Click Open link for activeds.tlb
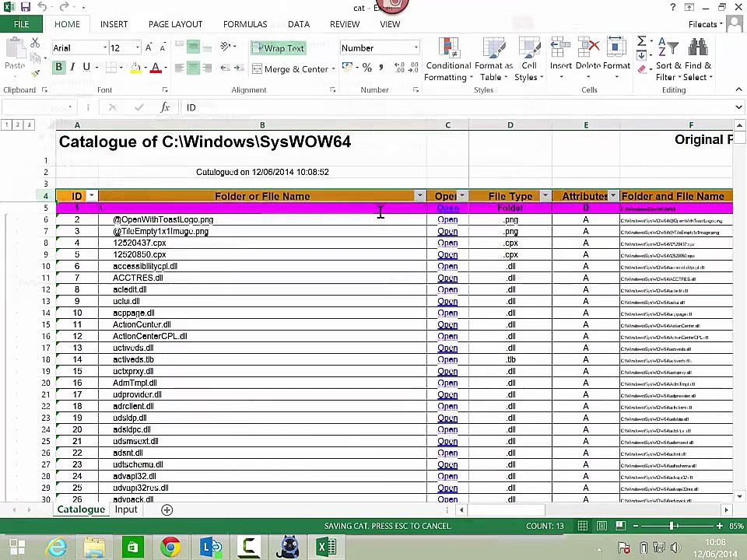Screen dimensions: 747x560 coord(447,359)
